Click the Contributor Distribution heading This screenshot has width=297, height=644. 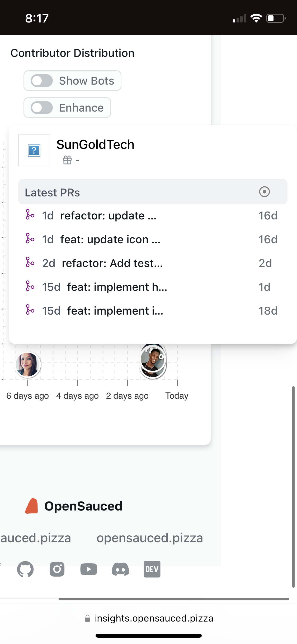[72, 53]
